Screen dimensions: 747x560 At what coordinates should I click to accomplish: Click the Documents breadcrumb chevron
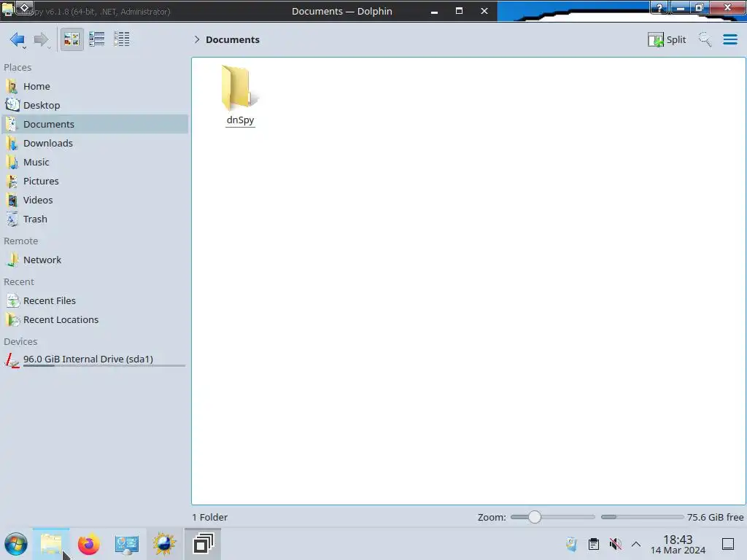tap(197, 39)
